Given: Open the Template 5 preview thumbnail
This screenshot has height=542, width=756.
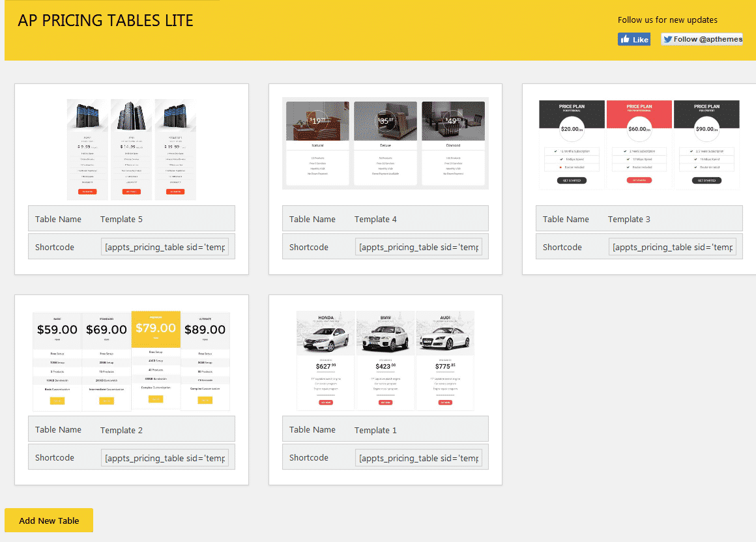Looking at the screenshot, I should tap(131, 149).
